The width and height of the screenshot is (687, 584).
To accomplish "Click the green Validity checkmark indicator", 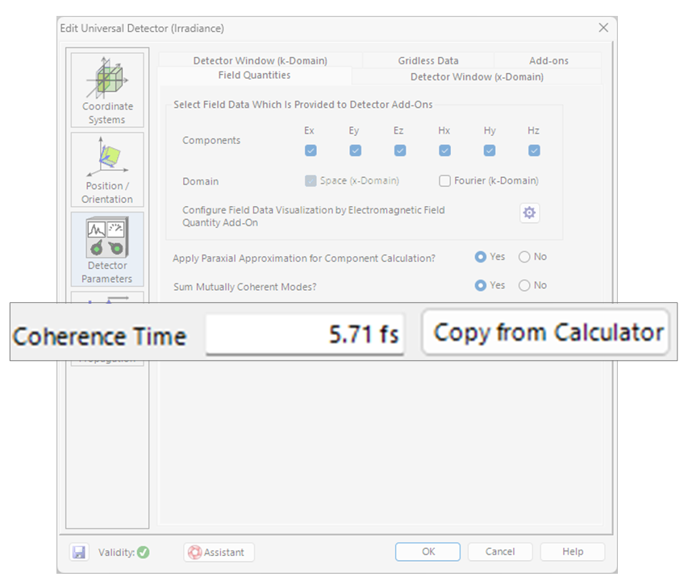I will [143, 552].
